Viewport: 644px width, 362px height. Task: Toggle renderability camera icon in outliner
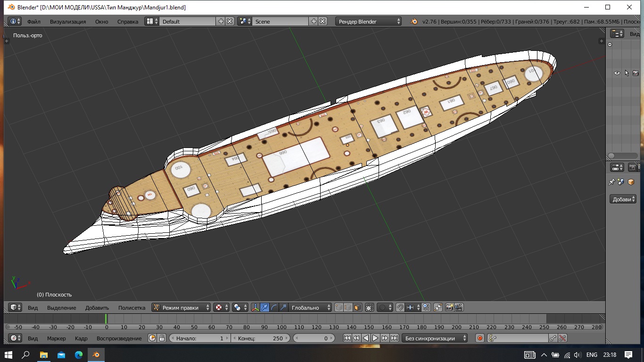click(636, 73)
